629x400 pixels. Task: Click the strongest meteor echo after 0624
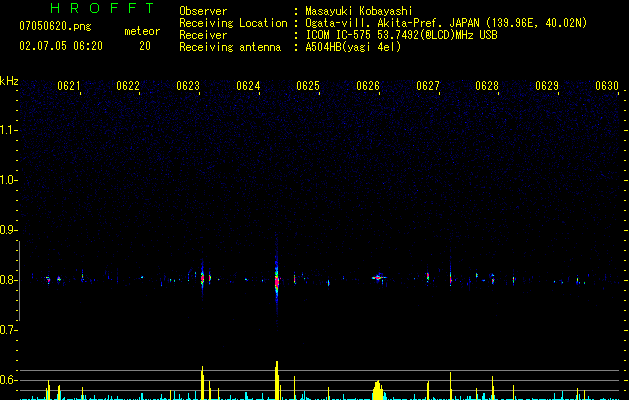[276, 279]
